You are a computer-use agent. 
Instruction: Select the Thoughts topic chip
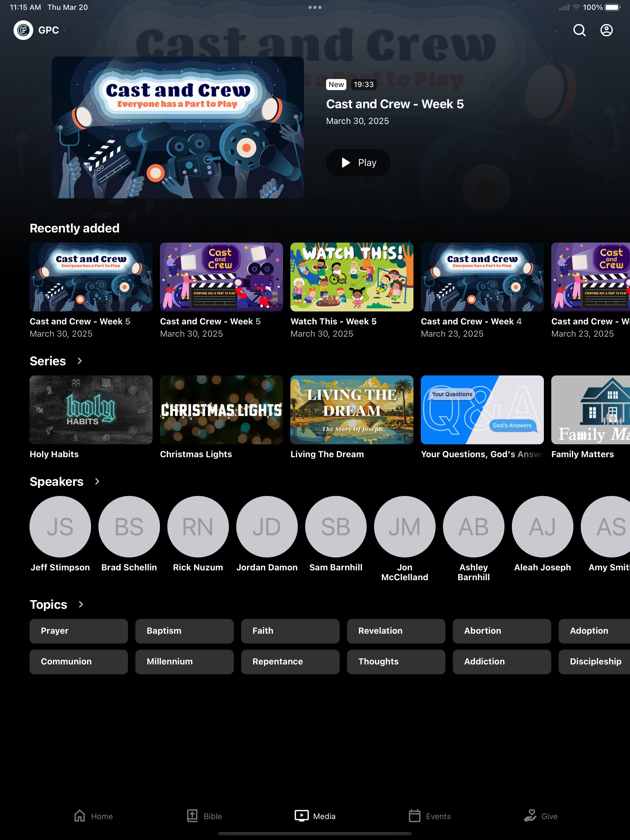tap(396, 662)
